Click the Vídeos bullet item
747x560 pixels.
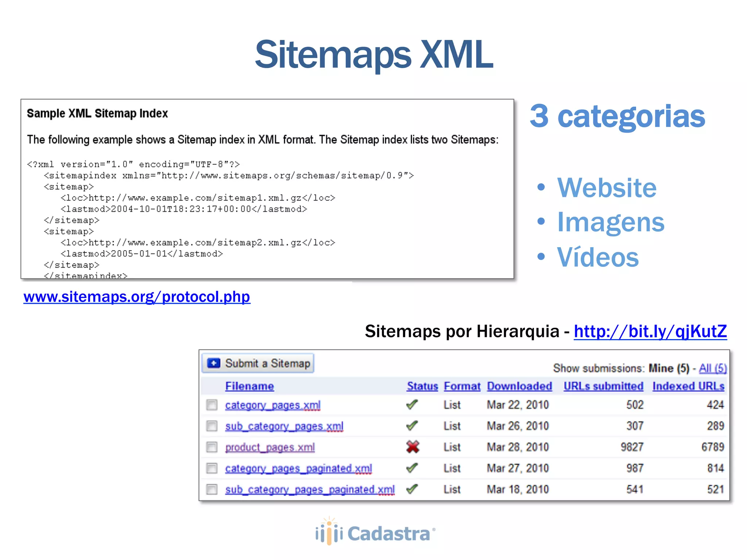(598, 257)
